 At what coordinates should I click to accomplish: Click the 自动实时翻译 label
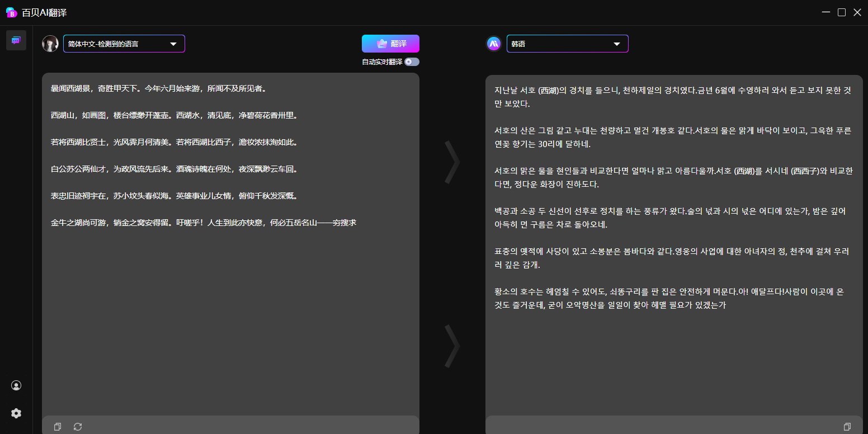(x=382, y=62)
